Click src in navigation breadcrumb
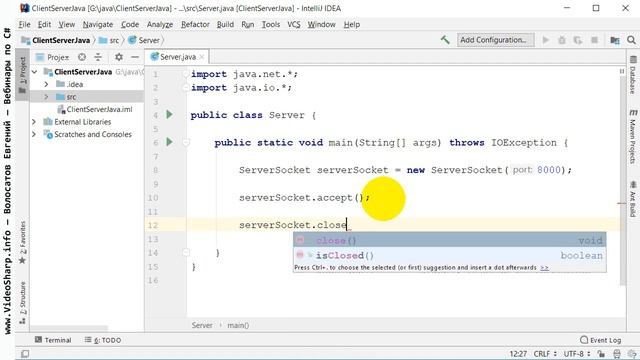Viewport: 640px width, 360px height. click(x=109, y=40)
